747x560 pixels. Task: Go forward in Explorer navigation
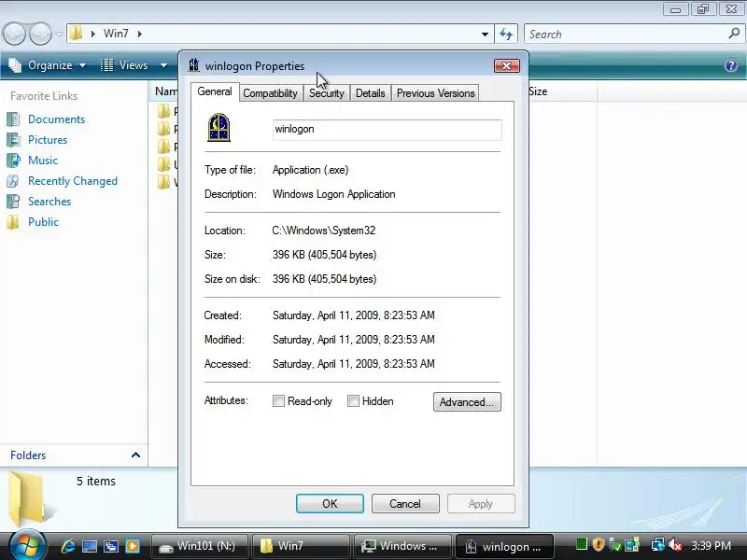point(40,34)
